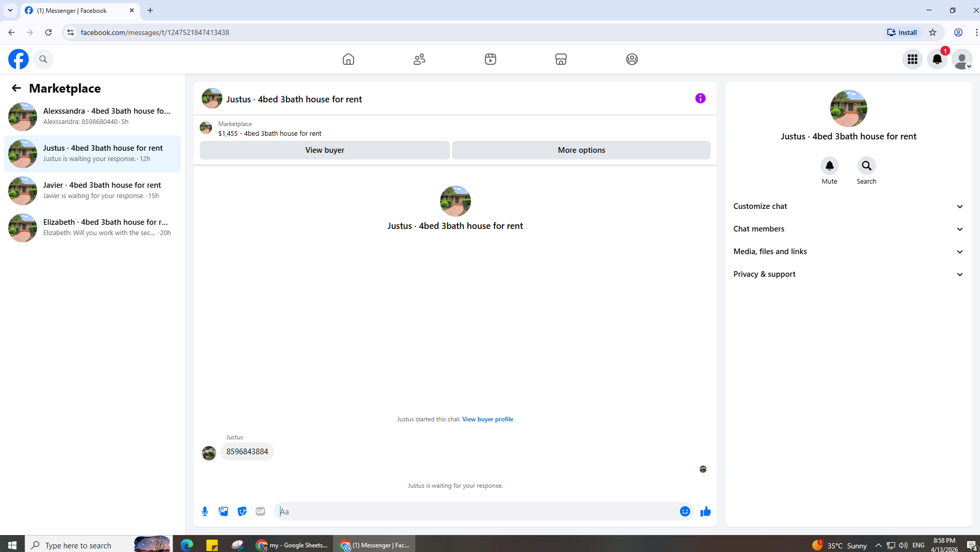Expand the Customize chat section
The image size is (980, 552).
[848, 206]
